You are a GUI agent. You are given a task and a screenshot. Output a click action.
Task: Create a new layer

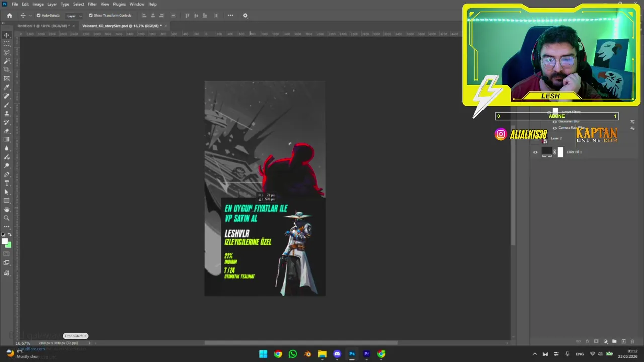(x=623, y=341)
